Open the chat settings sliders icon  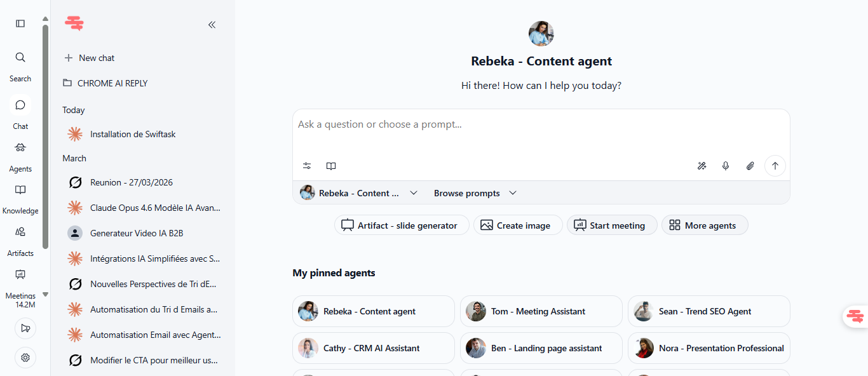pos(307,166)
